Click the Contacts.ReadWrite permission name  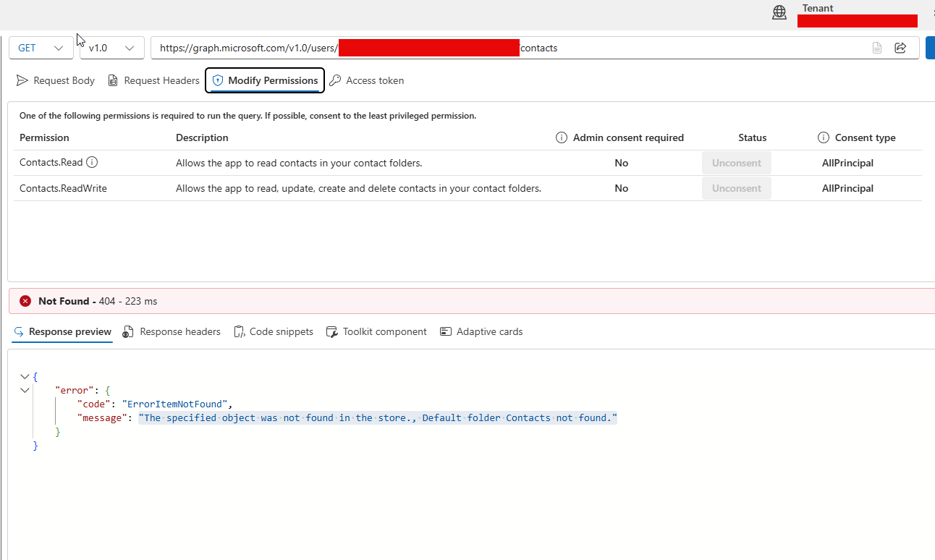(63, 188)
